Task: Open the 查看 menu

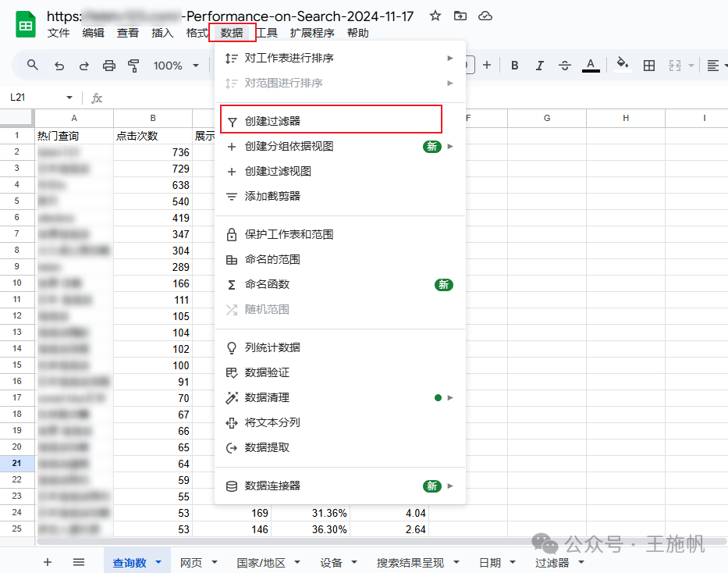Action: click(x=128, y=33)
